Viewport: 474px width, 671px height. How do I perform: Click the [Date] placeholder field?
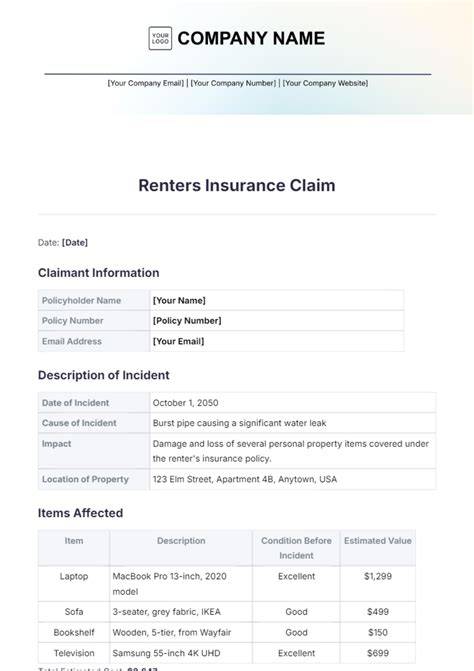75,243
